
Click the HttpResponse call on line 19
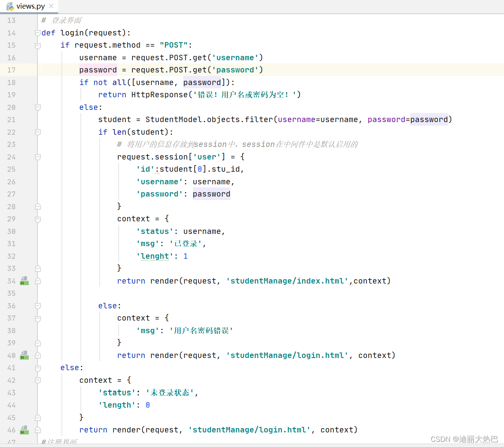click(x=160, y=95)
